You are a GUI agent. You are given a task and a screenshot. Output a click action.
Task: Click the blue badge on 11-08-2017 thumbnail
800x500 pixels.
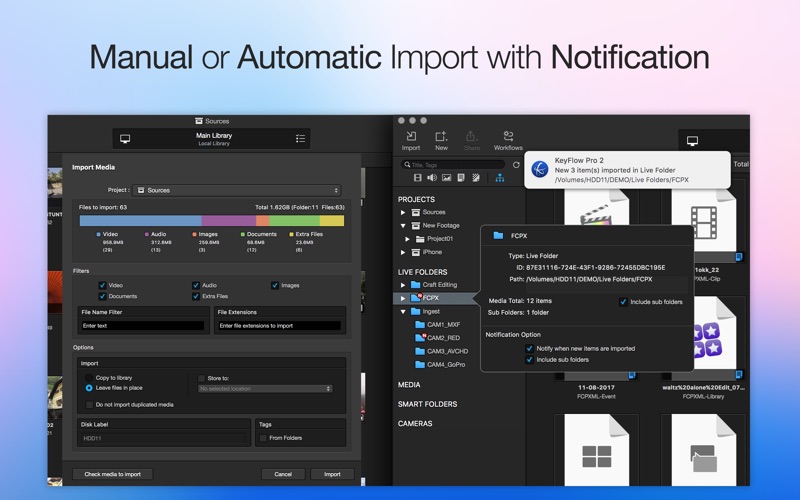click(632, 375)
